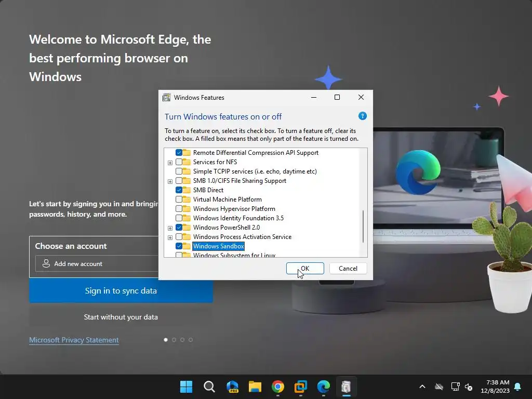Expand the Windows PowerShell 2.0 node
This screenshot has height=399, width=532.
pos(170,229)
